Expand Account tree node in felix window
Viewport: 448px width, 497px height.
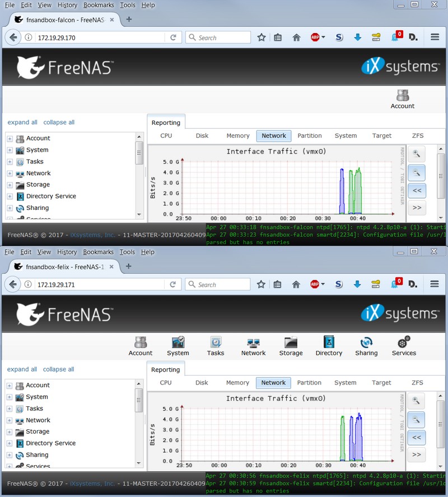coord(10,386)
